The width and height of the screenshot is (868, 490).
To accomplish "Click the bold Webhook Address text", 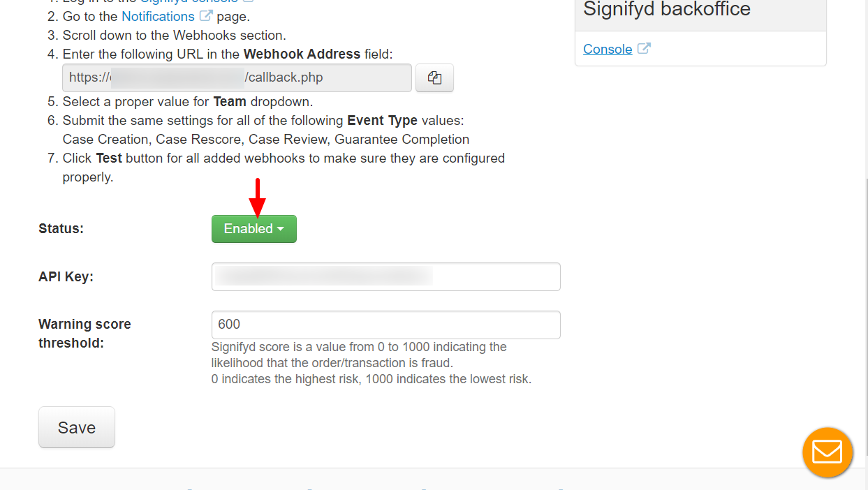I will [302, 54].
